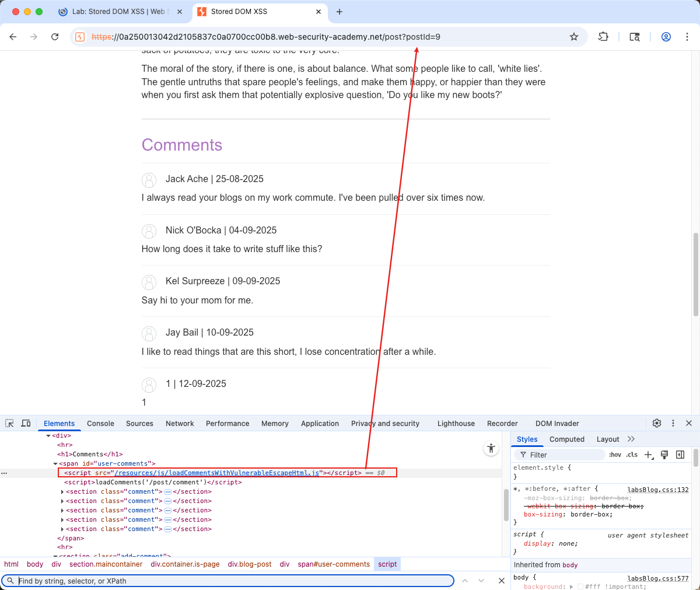
Task: Close the DevTools panel
Action: pos(689,423)
